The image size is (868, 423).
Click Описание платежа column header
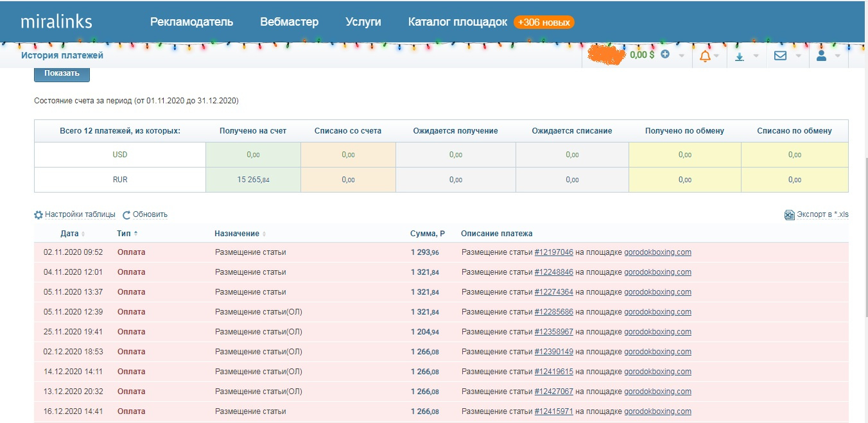click(497, 234)
